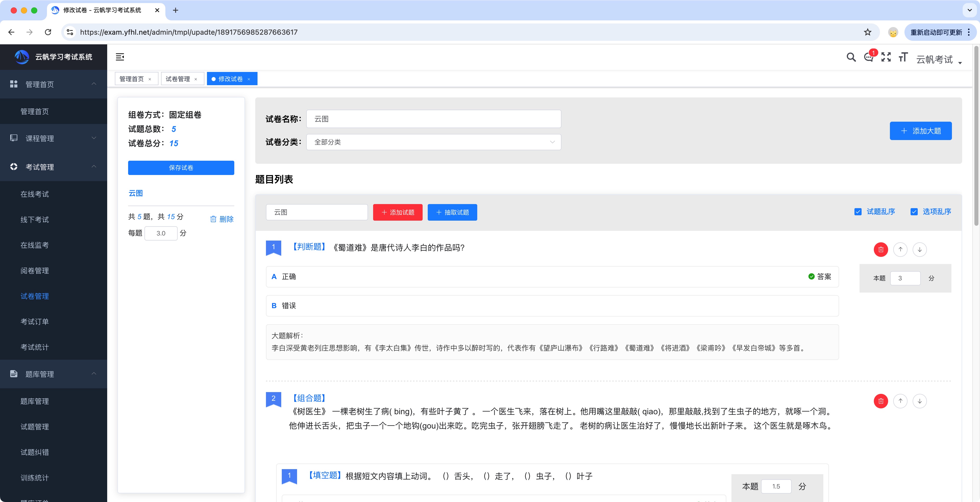Collapse the sidebar with the hamburger icon
The height and width of the screenshot is (502, 980).
120,57
